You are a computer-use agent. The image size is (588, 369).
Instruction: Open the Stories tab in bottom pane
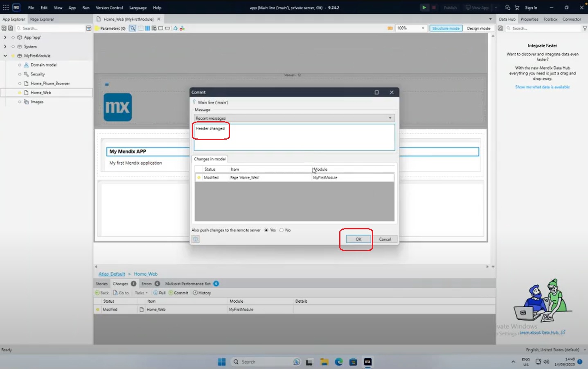point(101,283)
